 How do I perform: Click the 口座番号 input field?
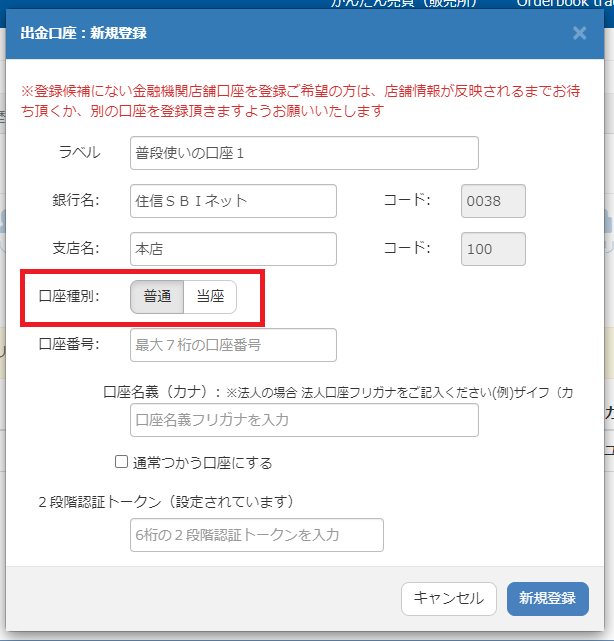coord(233,345)
